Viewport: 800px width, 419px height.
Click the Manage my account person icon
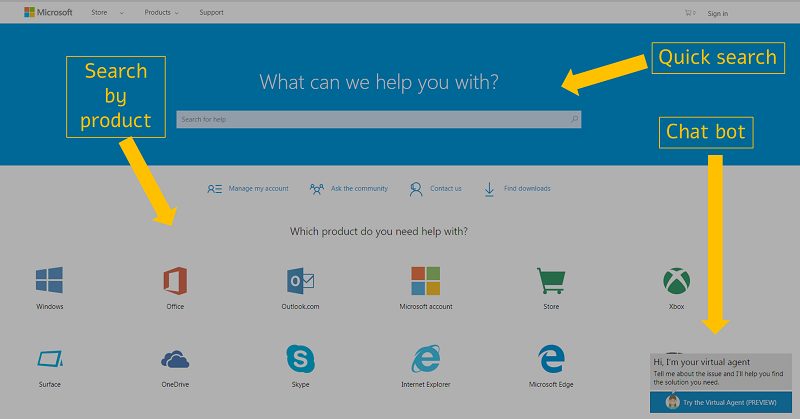[x=214, y=189]
